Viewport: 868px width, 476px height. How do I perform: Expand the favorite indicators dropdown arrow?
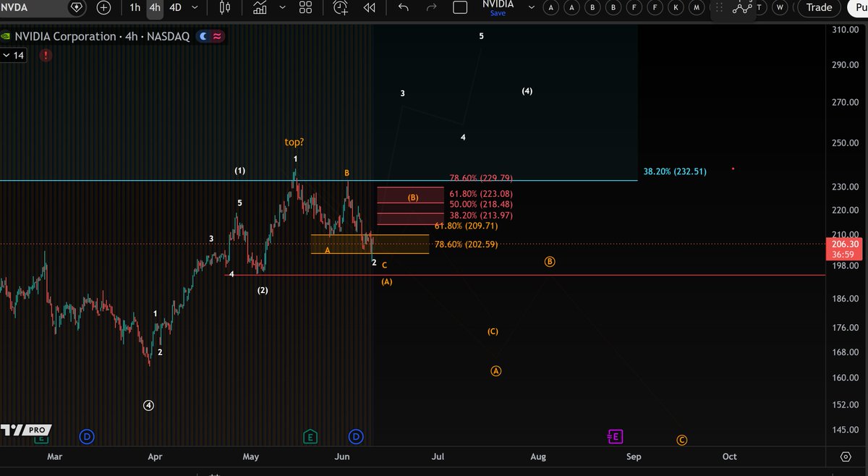point(282,7)
